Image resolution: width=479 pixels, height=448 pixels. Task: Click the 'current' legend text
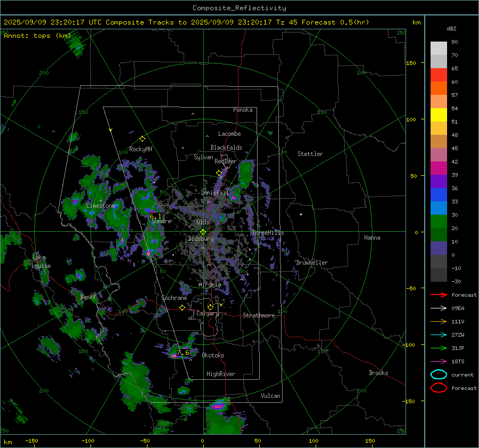click(x=463, y=374)
